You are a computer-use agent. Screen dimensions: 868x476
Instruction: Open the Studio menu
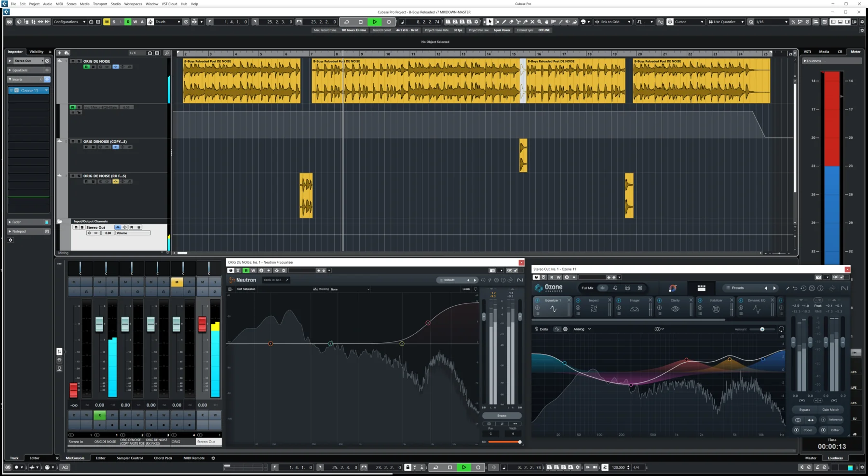pos(116,4)
